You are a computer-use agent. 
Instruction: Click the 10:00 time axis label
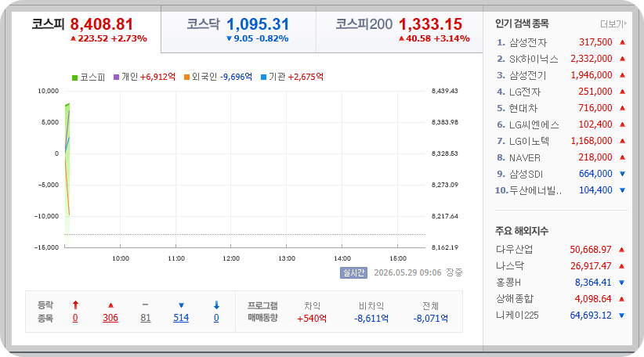121,258
